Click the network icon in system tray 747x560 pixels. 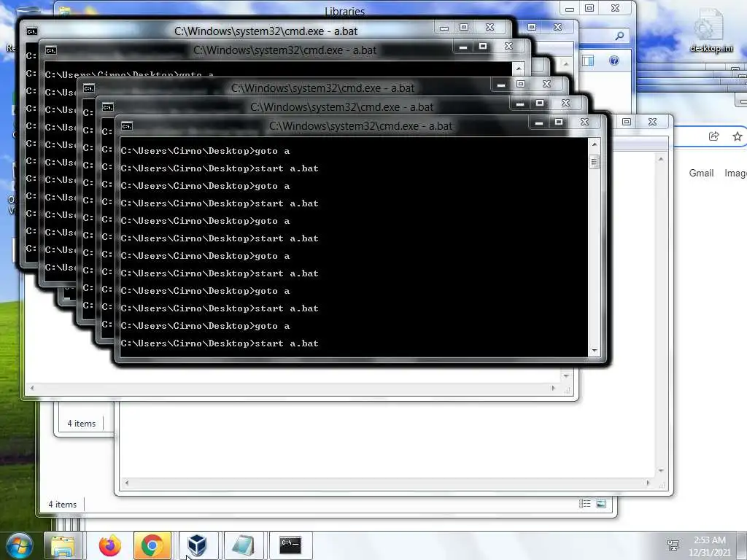[x=673, y=545]
